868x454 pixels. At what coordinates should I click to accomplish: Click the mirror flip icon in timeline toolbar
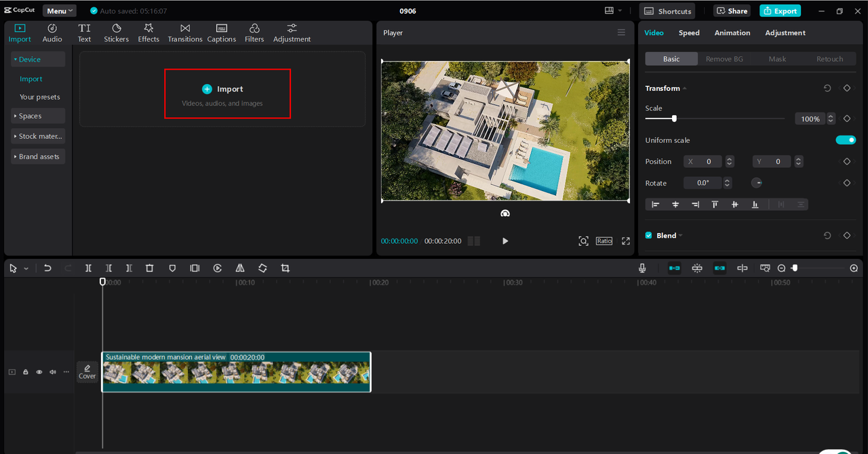tap(240, 268)
